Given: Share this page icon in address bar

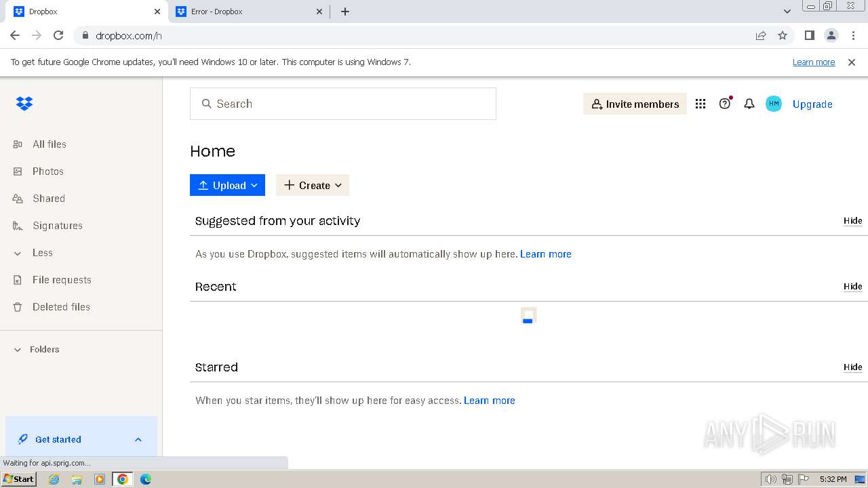Looking at the screenshot, I should 761,35.
